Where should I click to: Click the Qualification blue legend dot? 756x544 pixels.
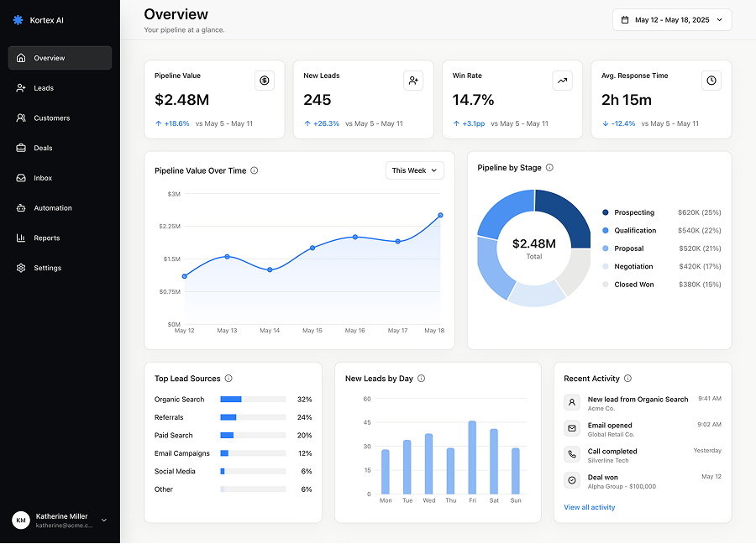606,230
